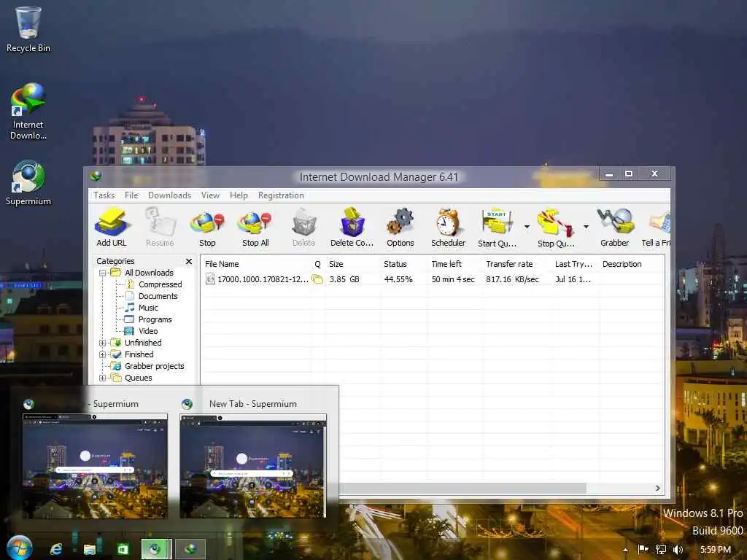
Task: Click the 817.16 KB/sec transfer rate
Action: pyautogui.click(x=512, y=279)
